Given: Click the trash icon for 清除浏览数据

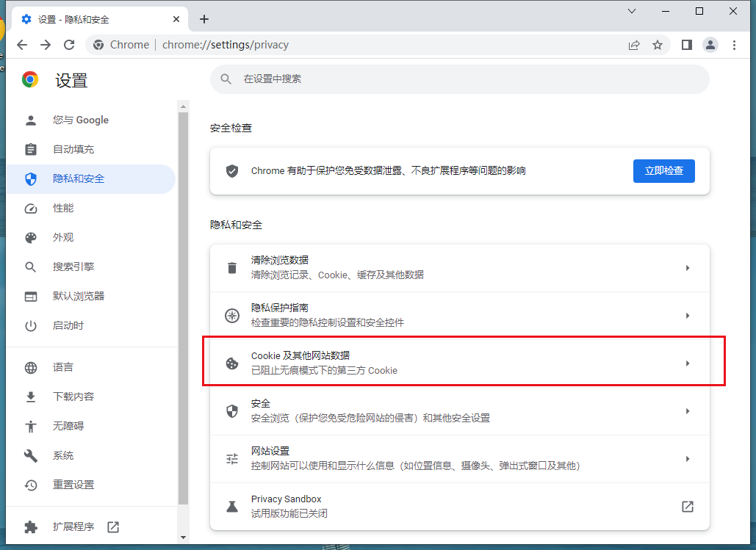Looking at the screenshot, I should click(x=232, y=267).
